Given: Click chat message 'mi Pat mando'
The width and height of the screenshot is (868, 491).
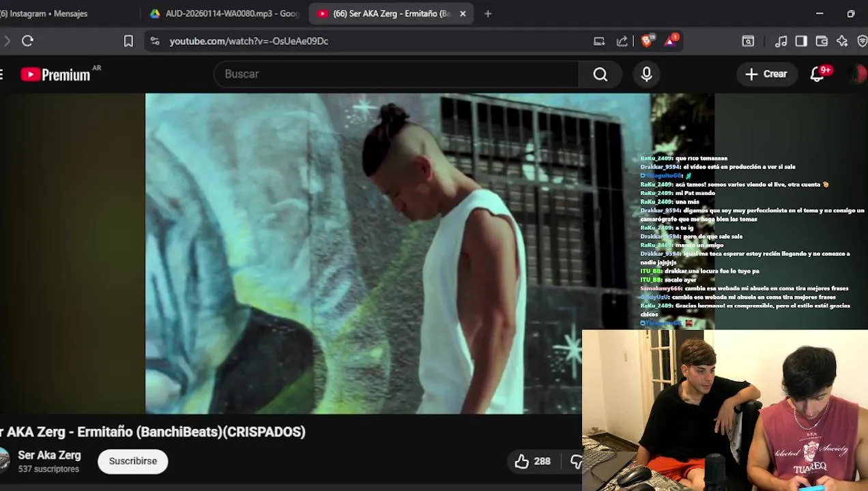Looking at the screenshot, I should [695, 193].
